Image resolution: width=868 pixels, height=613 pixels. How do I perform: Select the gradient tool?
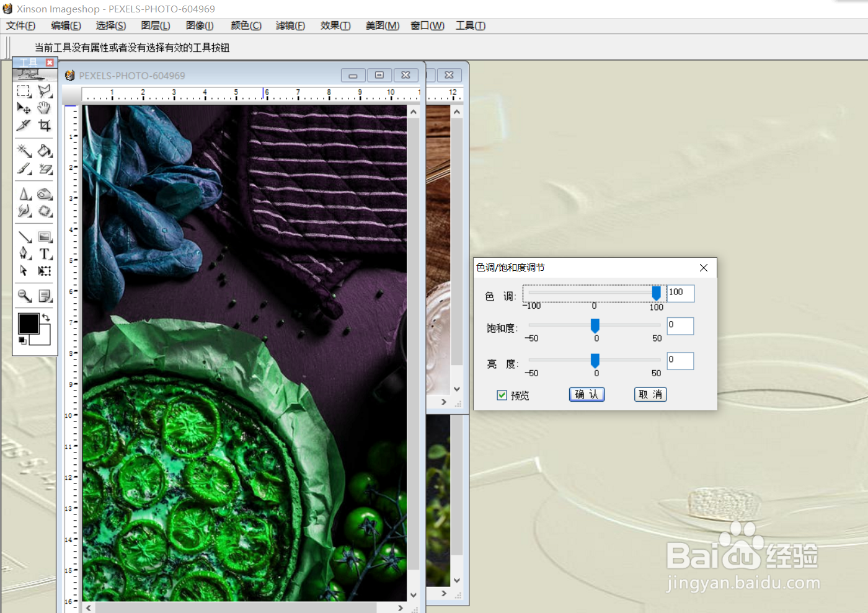point(45,237)
